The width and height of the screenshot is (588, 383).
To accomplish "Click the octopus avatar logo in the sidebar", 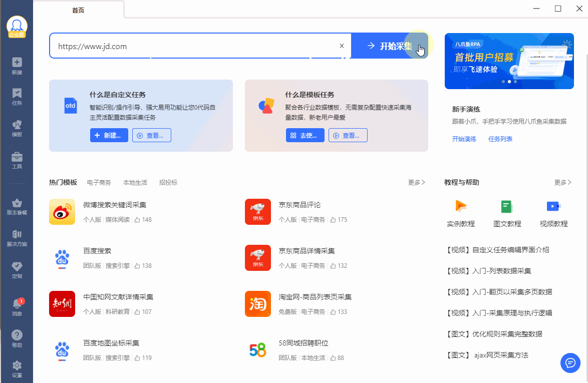I will coord(17,27).
